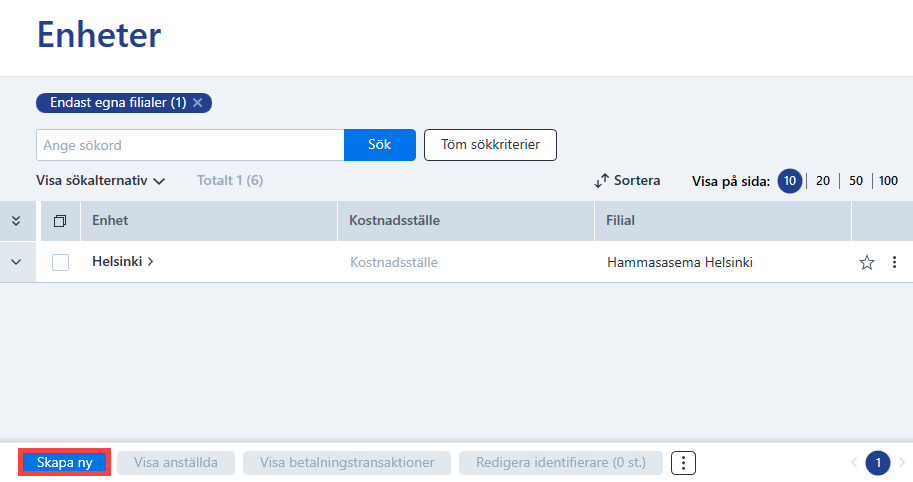Image resolution: width=913 pixels, height=482 pixels.
Task: Show 100 items per page
Action: point(888,180)
